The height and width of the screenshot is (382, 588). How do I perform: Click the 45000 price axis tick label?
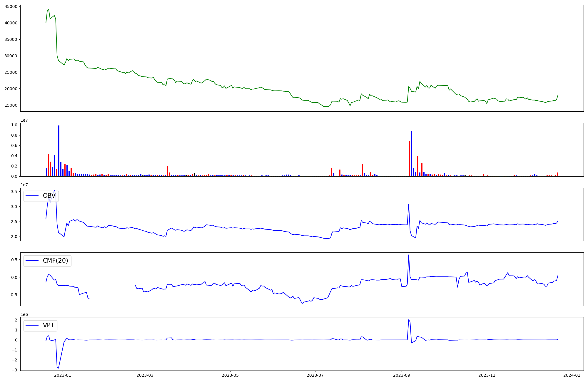[11, 6]
